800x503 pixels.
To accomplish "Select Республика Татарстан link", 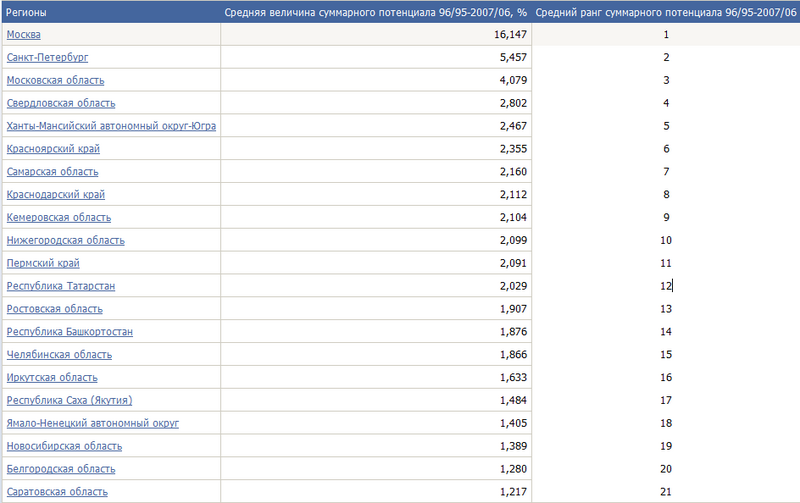I will 60,286.
